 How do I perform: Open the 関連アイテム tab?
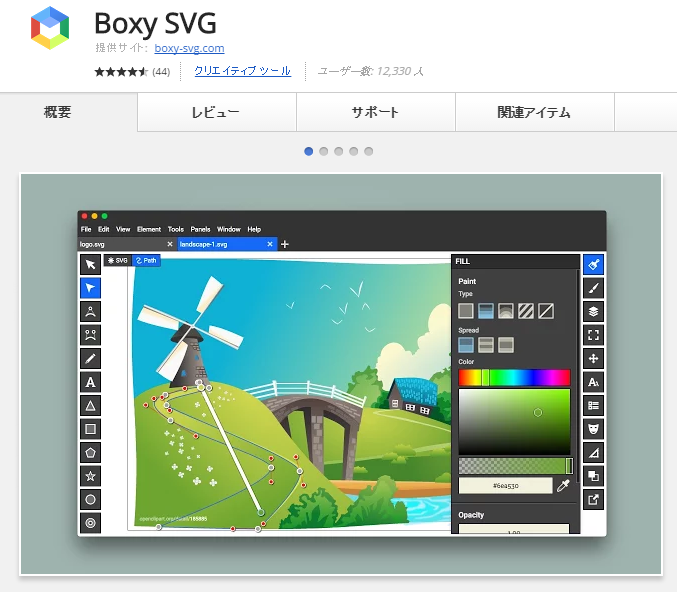535,112
